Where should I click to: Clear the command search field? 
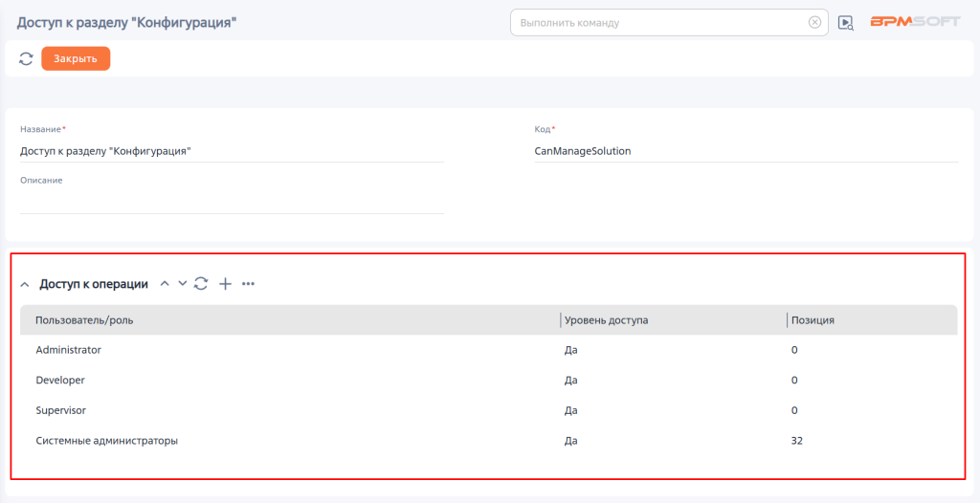pyautogui.click(x=814, y=23)
